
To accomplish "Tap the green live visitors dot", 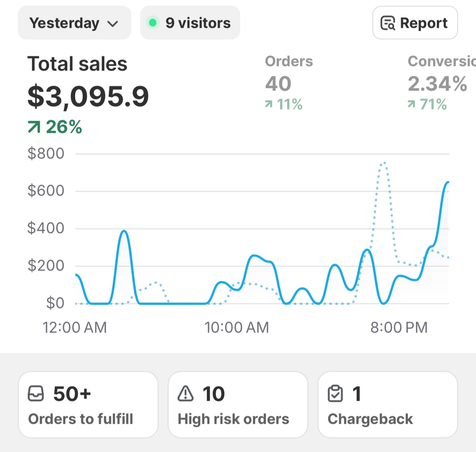I will coord(152,23).
